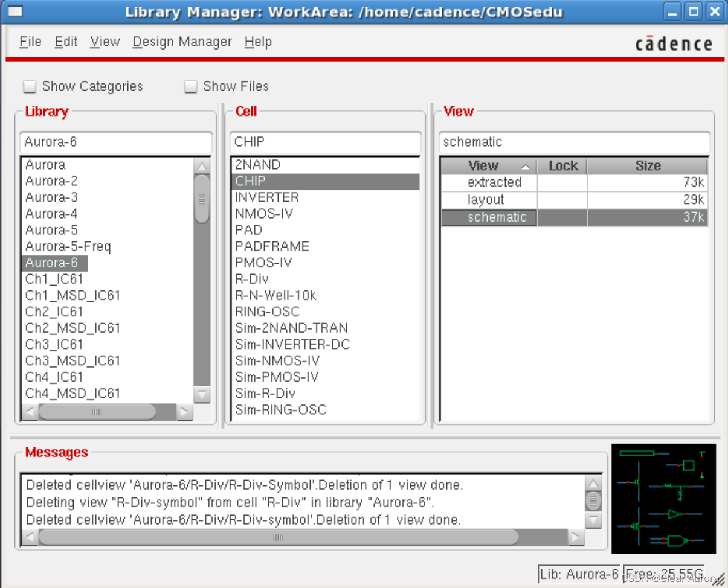Enable the Show Categories checkbox
The height and width of the screenshot is (588, 728).
30,86
